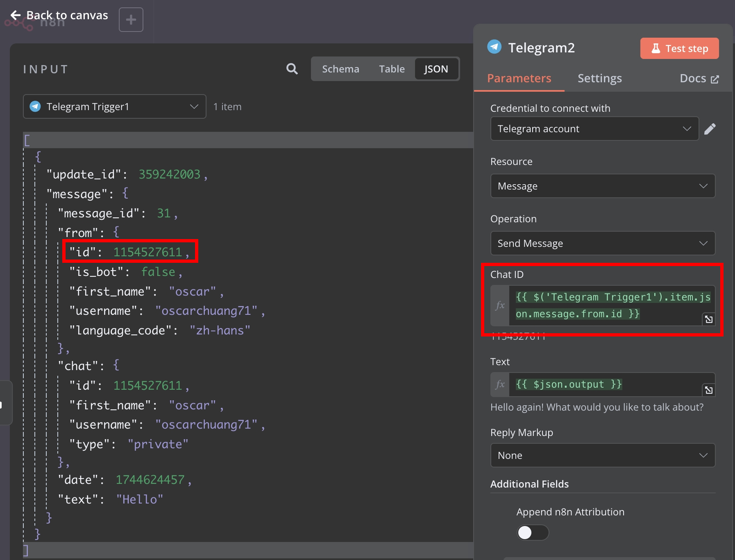The height and width of the screenshot is (560, 735).
Task: Click the 1 item count label
Action: coord(227,106)
